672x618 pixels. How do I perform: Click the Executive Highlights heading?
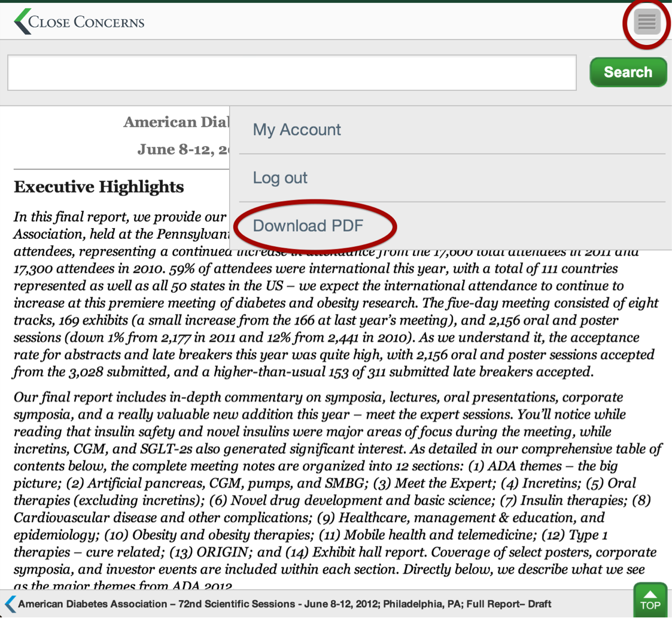99,187
